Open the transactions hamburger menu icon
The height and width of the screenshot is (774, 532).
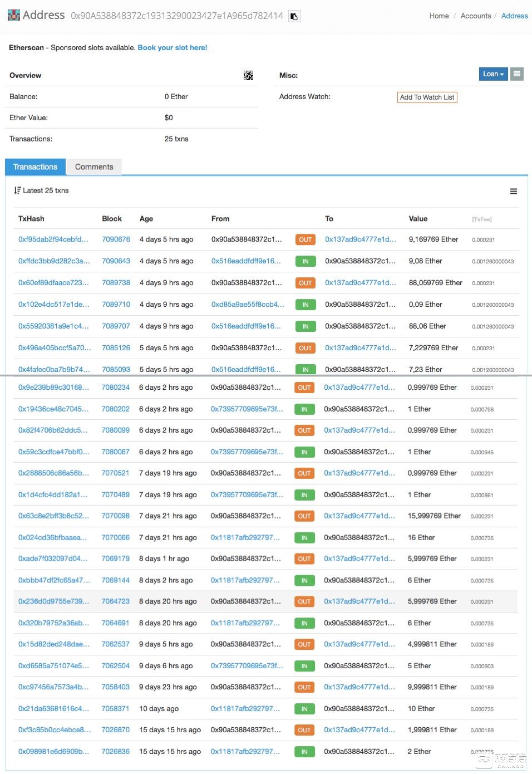tap(513, 192)
